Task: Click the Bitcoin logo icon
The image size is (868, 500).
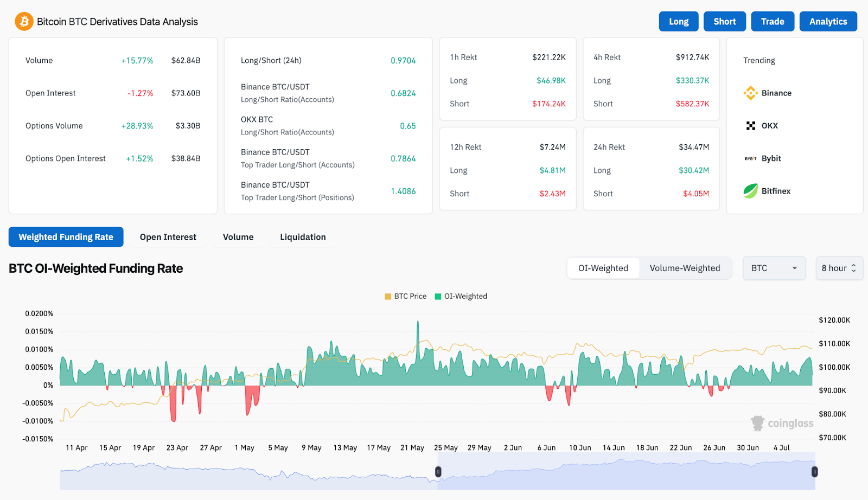Action: pyautogui.click(x=24, y=22)
